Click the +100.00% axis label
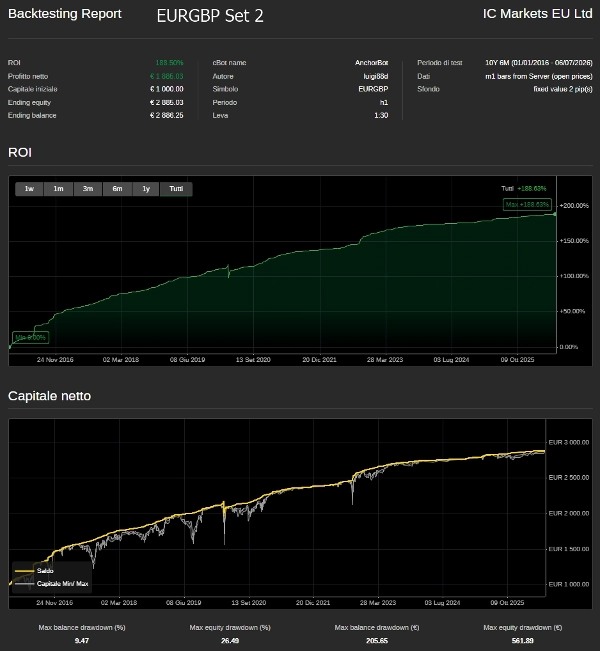Screen dimensions: 600x651 coord(574,276)
